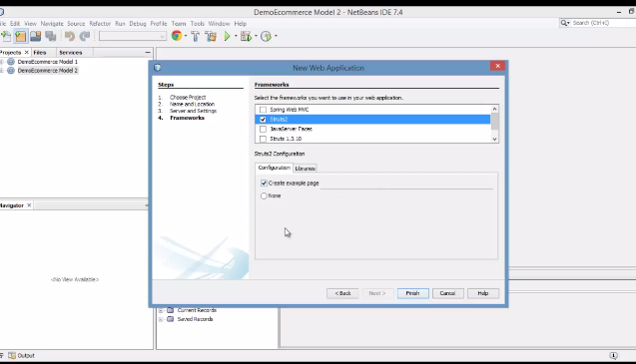Click the Cancel button
The width and height of the screenshot is (636, 364).
(x=447, y=293)
